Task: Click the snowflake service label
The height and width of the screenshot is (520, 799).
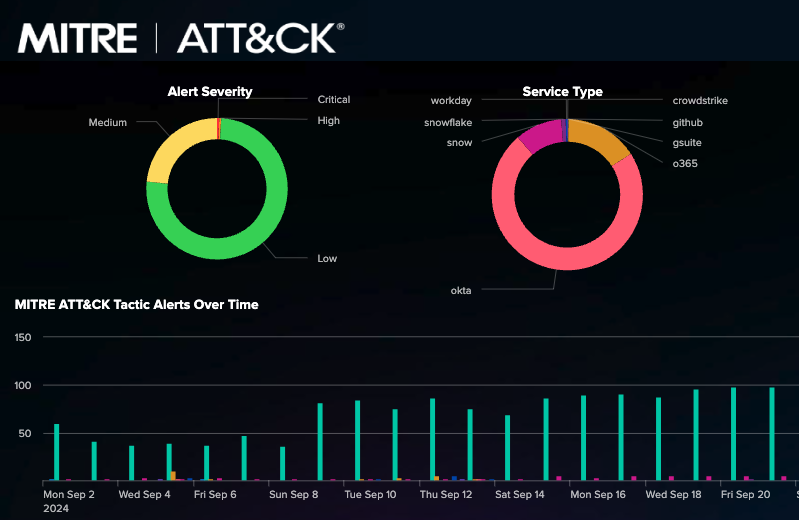Action: [448, 122]
